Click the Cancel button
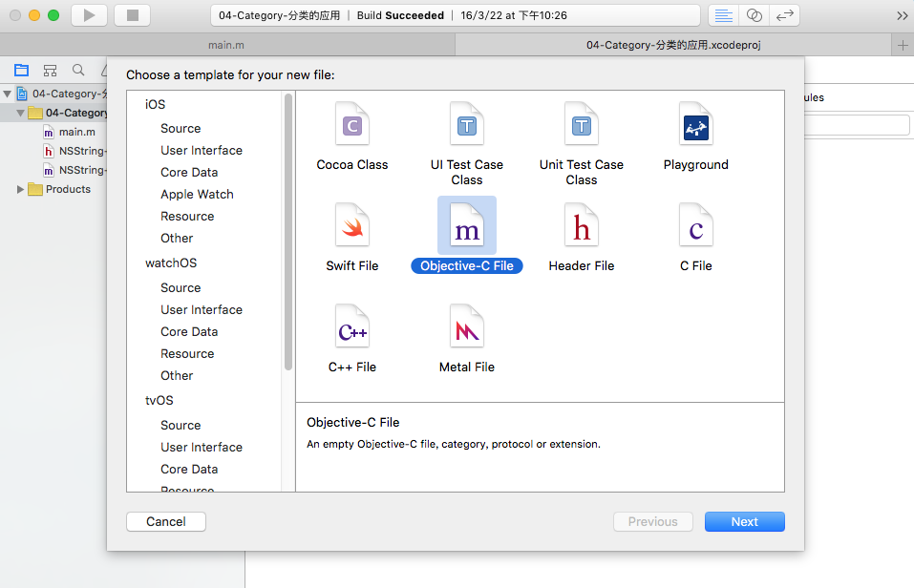 click(166, 521)
